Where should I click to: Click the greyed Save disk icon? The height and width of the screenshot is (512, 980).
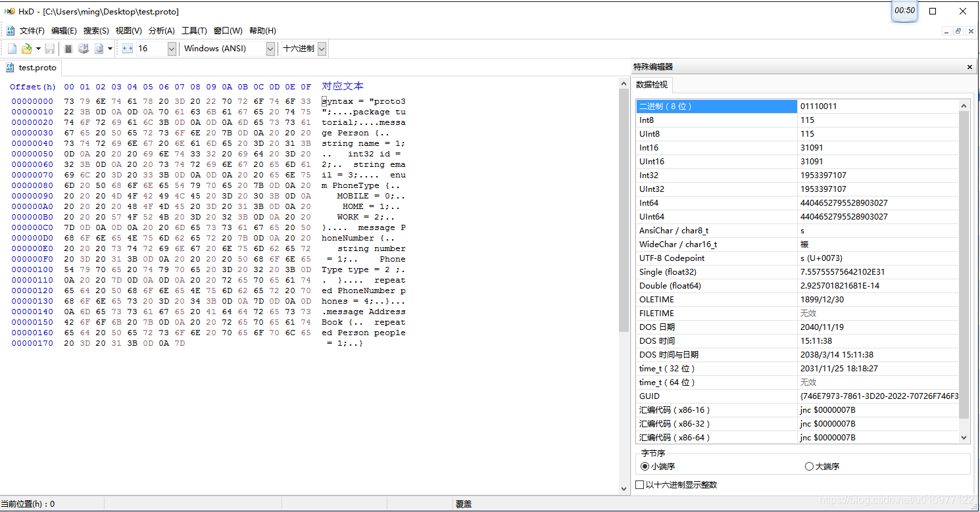click(x=50, y=49)
